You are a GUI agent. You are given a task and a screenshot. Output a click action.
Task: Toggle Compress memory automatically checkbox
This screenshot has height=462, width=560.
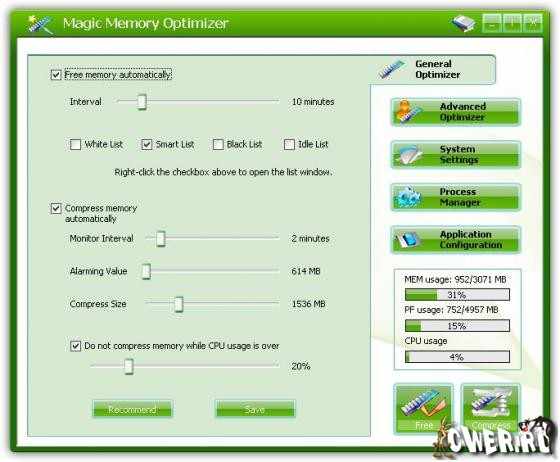pos(56,208)
